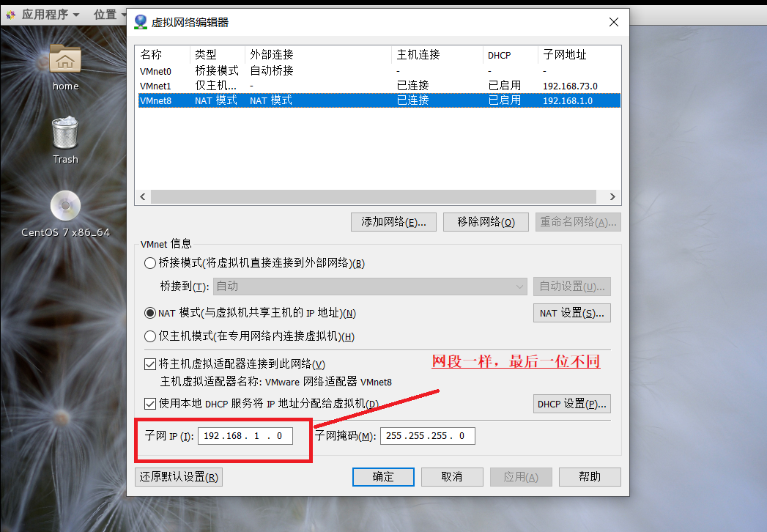Toggle connect host virtual adapter checkbox
The height and width of the screenshot is (532, 767).
tap(150, 364)
